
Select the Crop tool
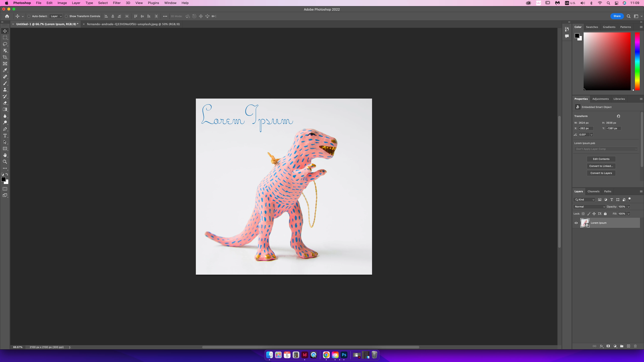pyautogui.click(x=5, y=57)
